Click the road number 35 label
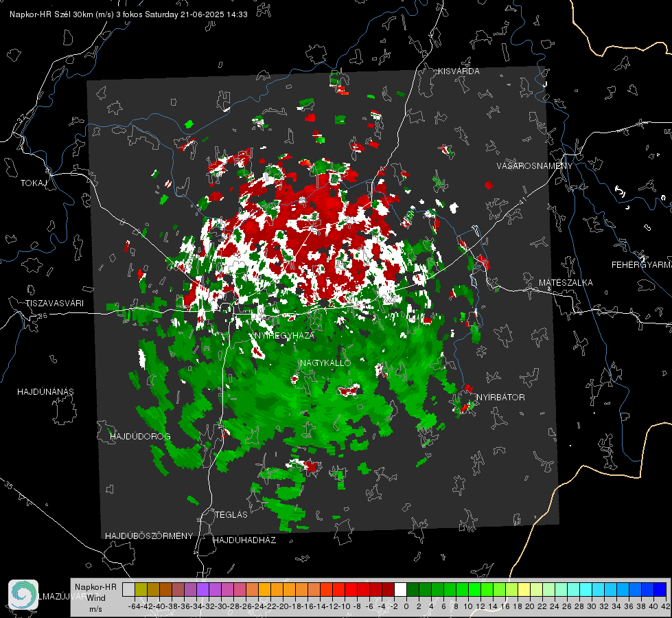 (x=9, y=485)
